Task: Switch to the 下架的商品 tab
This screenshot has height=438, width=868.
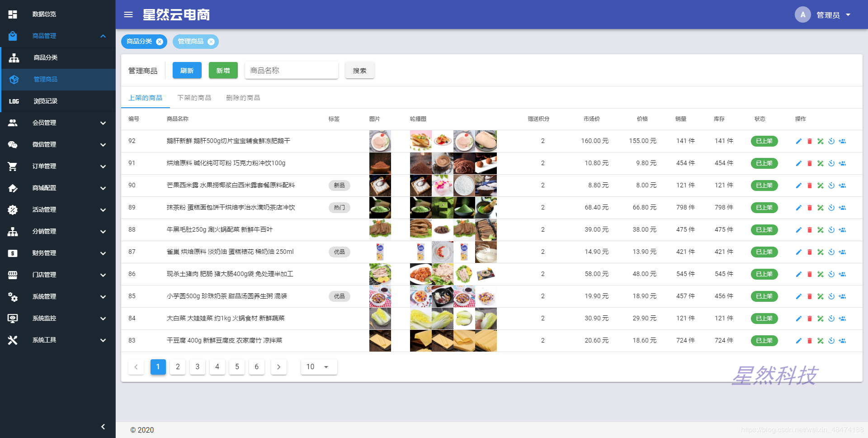Action: pos(194,98)
